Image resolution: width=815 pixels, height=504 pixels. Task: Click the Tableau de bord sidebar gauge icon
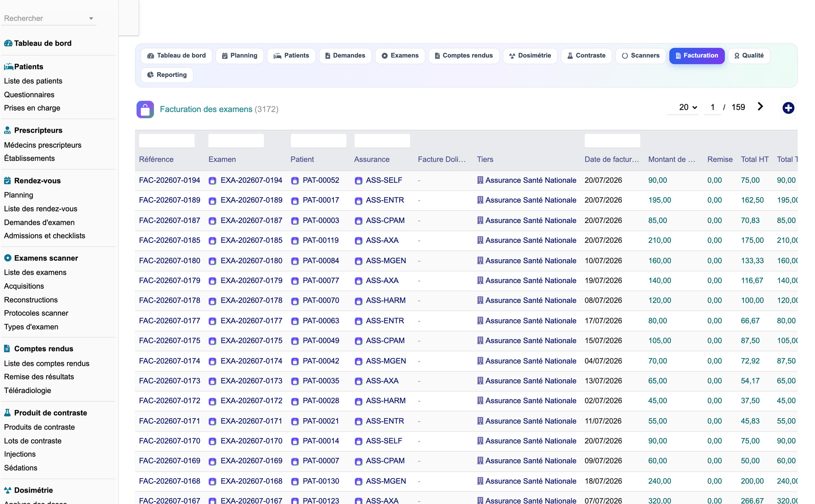coord(8,43)
